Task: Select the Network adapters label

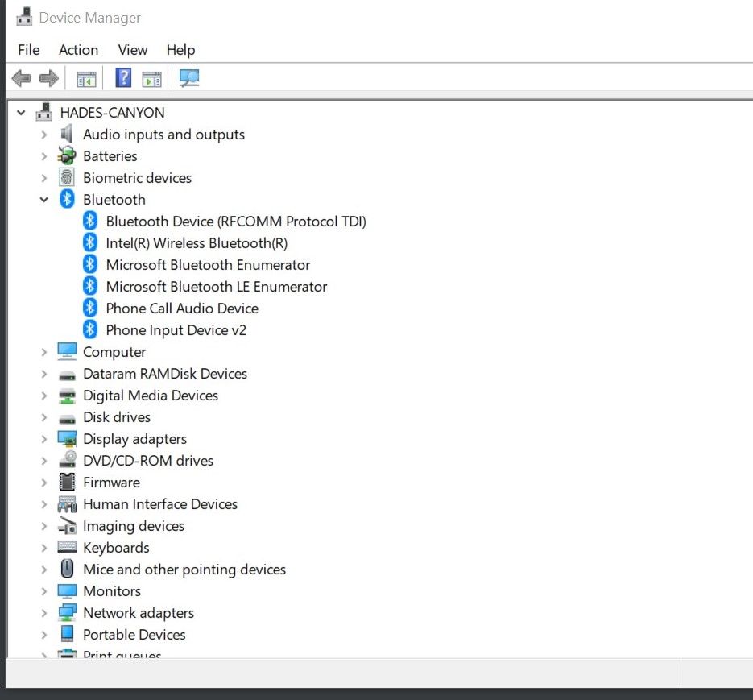Action: (139, 612)
